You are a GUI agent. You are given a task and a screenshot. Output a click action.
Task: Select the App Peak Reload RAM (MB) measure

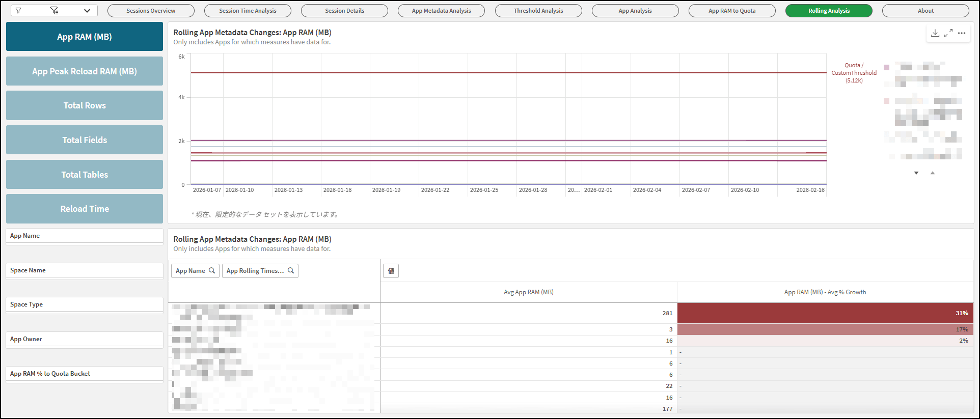coord(85,71)
